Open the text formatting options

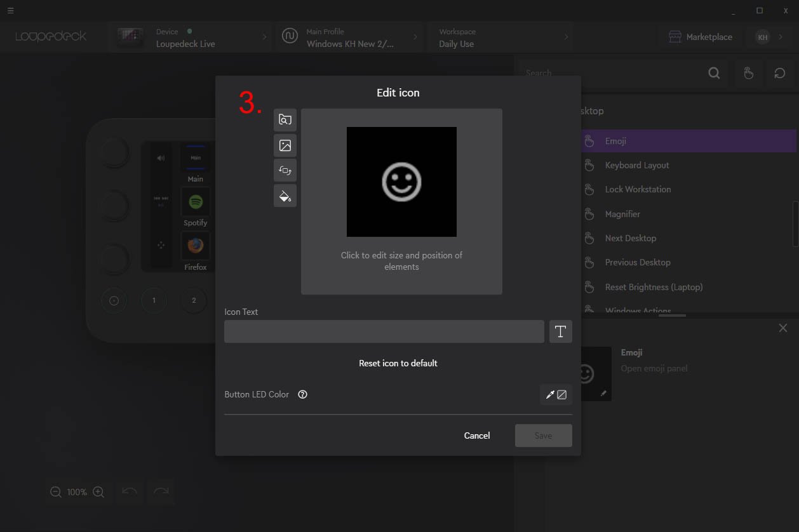click(x=560, y=331)
